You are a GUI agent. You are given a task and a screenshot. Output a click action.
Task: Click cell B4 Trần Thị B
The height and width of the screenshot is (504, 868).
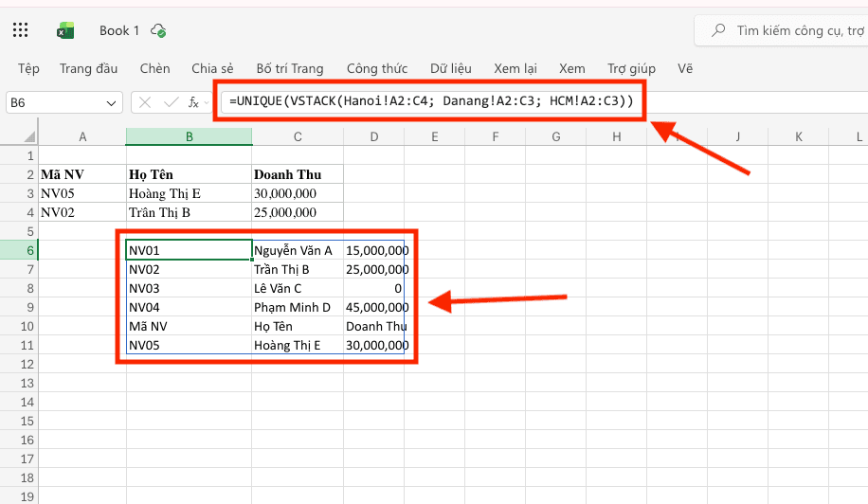click(x=190, y=212)
